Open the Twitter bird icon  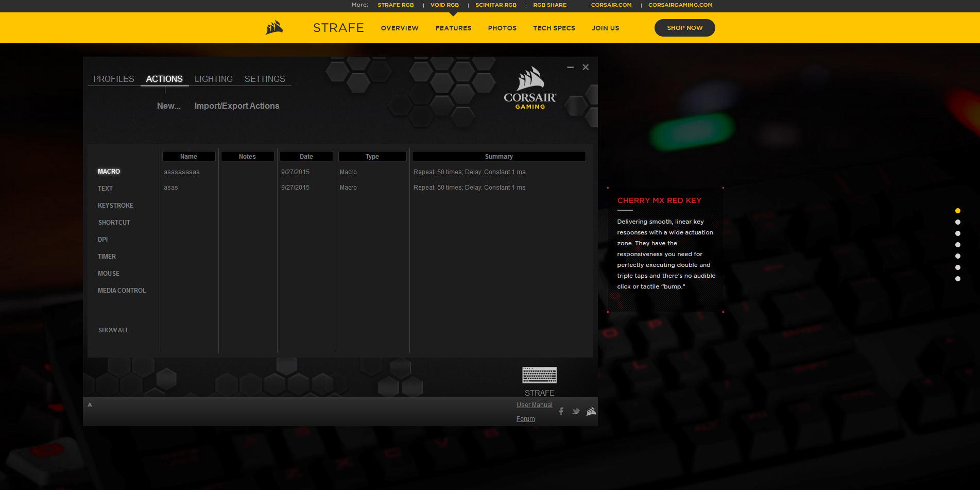[x=576, y=411]
